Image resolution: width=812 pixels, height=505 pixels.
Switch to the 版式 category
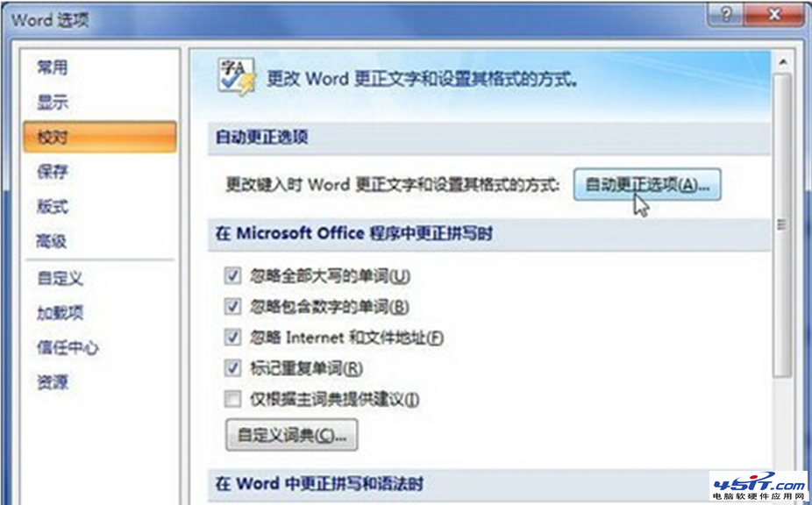point(52,206)
